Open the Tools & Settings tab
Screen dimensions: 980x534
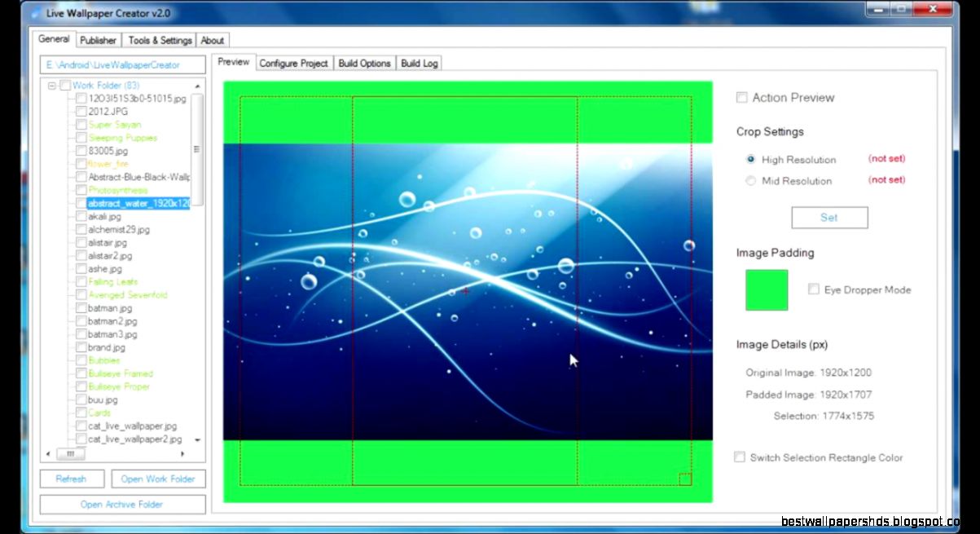pos(160,40)
